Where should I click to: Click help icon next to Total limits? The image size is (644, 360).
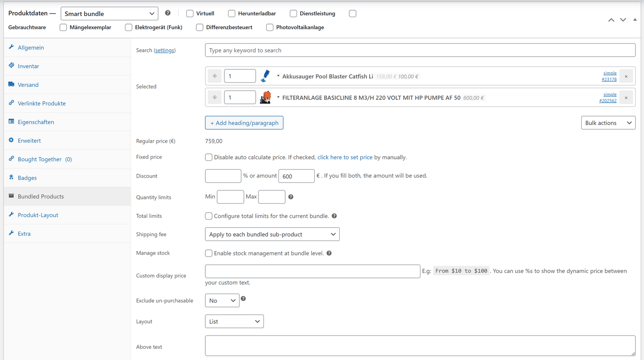334,216
